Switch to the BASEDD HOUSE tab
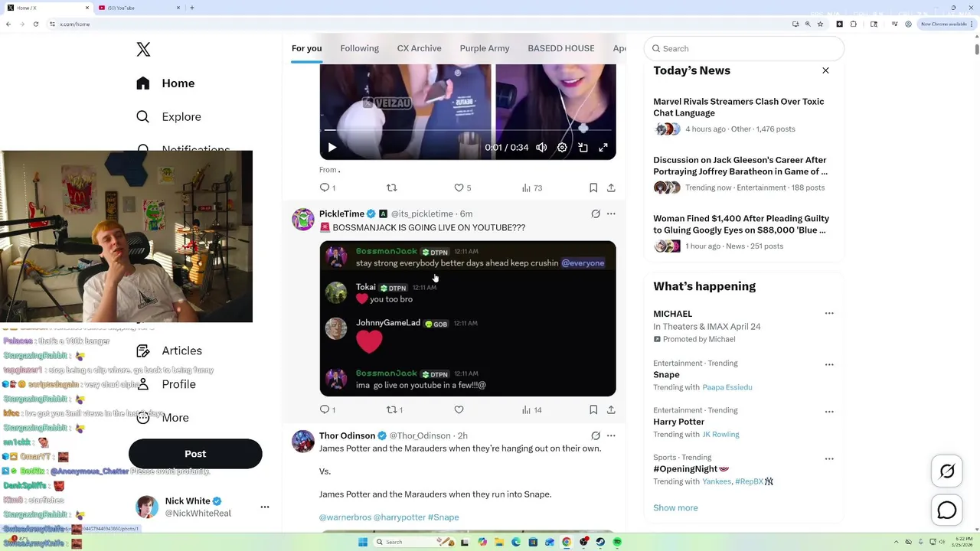Viewport: 980px width, 551px height. (561, 48)
